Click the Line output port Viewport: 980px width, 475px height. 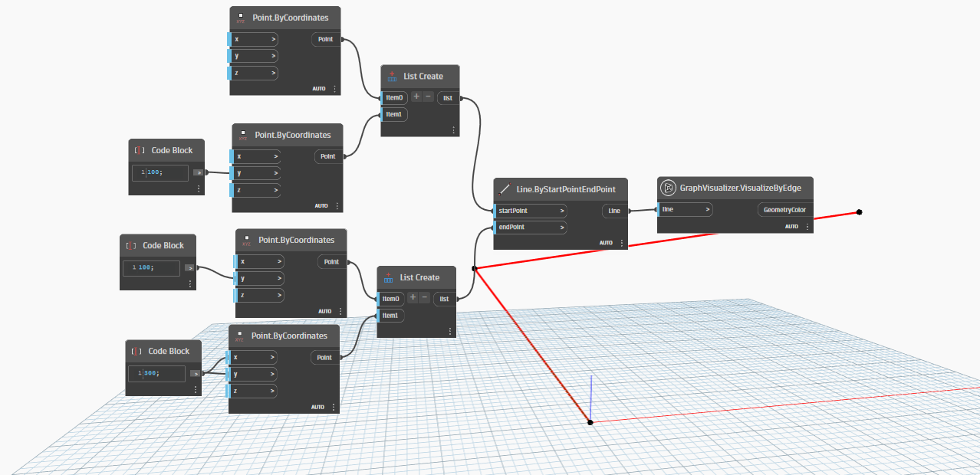[x=615, y=211]
